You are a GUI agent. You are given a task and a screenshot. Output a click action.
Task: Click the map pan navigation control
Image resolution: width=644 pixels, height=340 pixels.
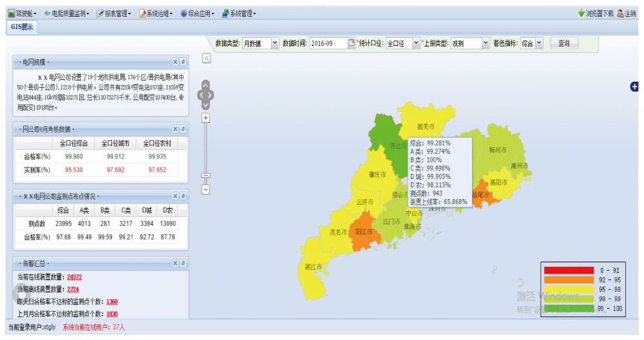coord(205,95)
